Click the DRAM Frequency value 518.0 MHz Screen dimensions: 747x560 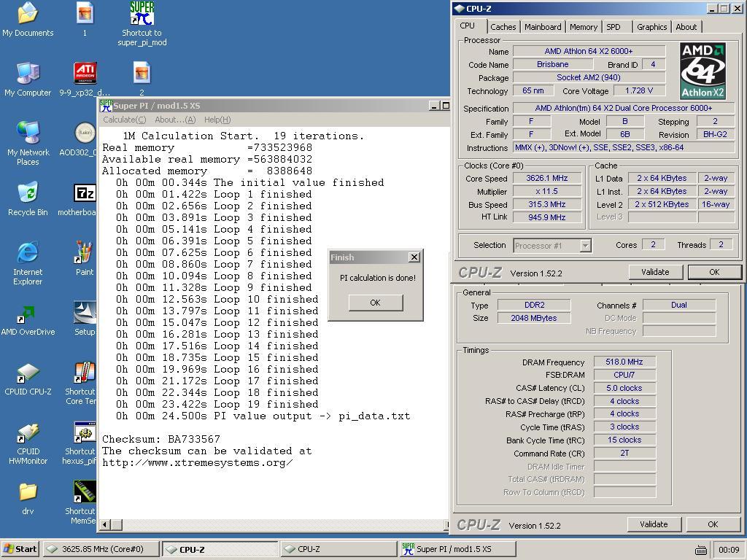click(624, 362)
